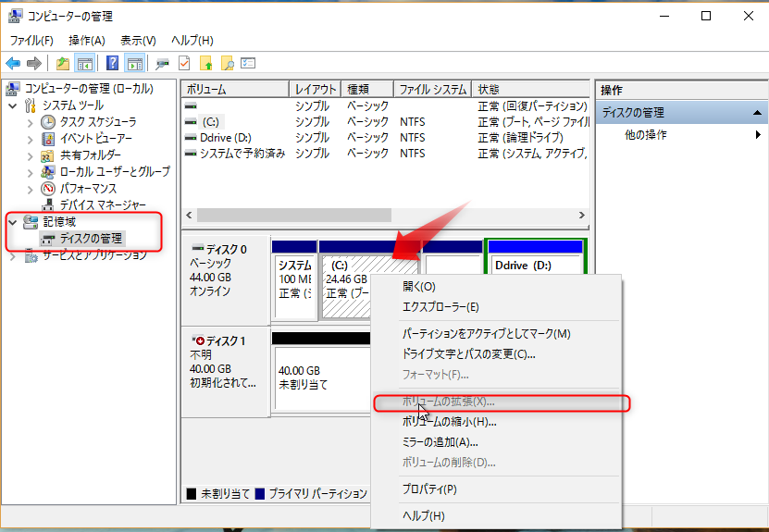Click the blue question mark Help icon
The image size is (769, 532).
[x=112, y=63]
